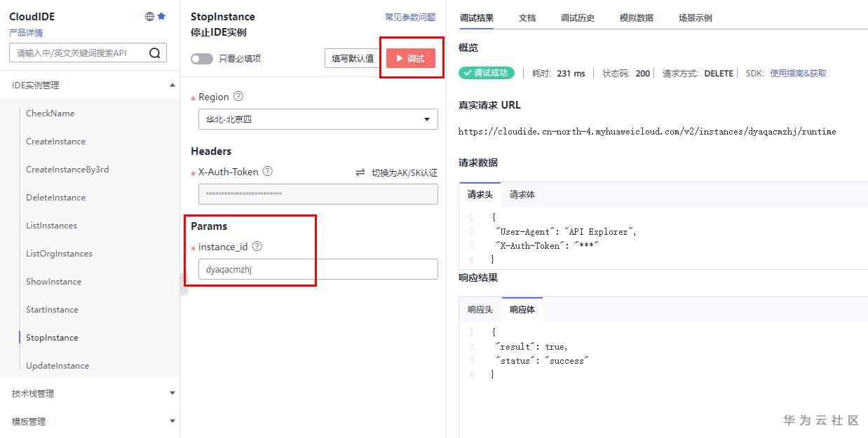Click the help icon next to Region
The height and width of the screenshot is (438, 868).
pos(238,97)
